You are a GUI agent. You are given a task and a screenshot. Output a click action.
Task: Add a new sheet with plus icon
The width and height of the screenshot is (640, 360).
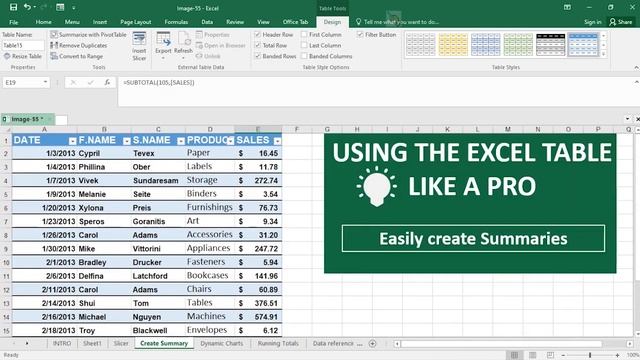point(372,344)
